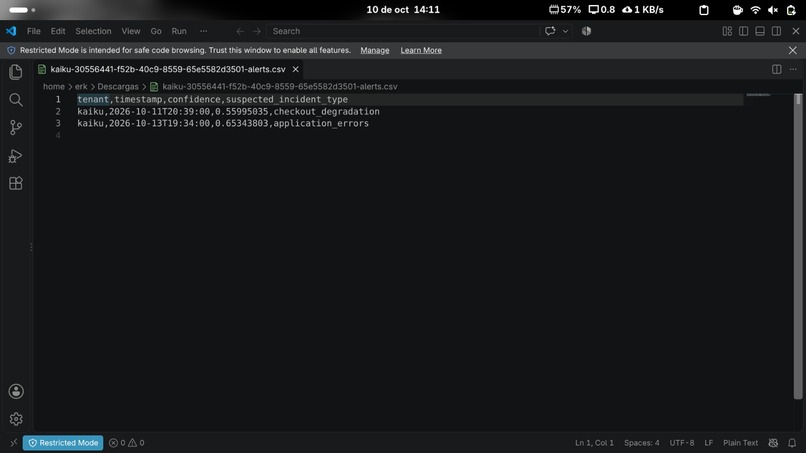The height and width of the screenshot is (453, 806).
Task: Open the Go menu
Action: pyautogui.click(x=156, y=31)
